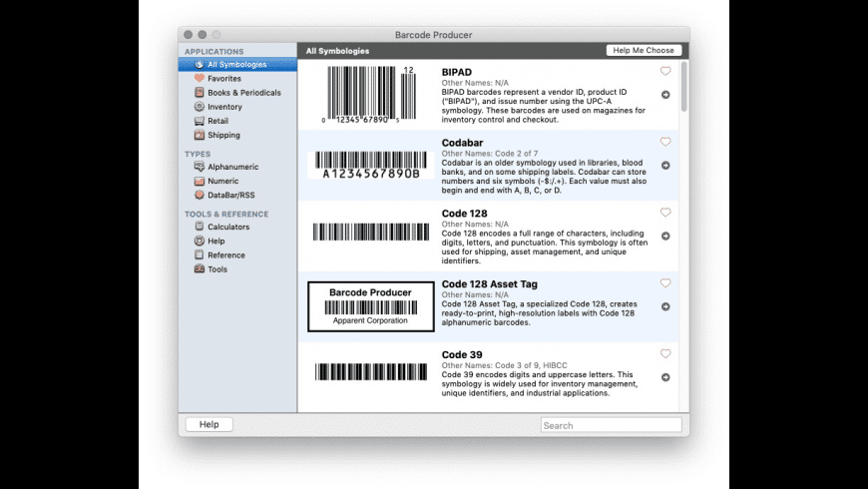
Task: Click the Favorites heart icon in sidebar
Action: tap(200, 78)
